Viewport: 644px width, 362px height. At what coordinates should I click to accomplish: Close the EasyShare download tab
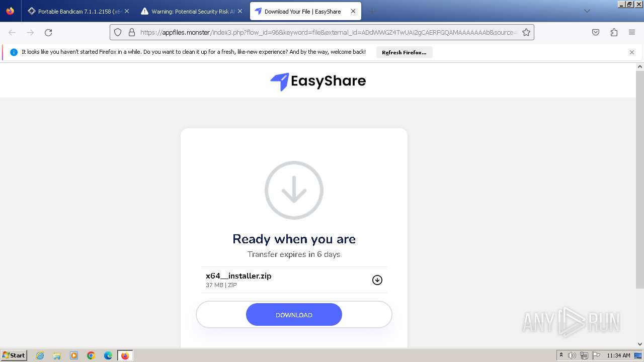tap(353, 11)
